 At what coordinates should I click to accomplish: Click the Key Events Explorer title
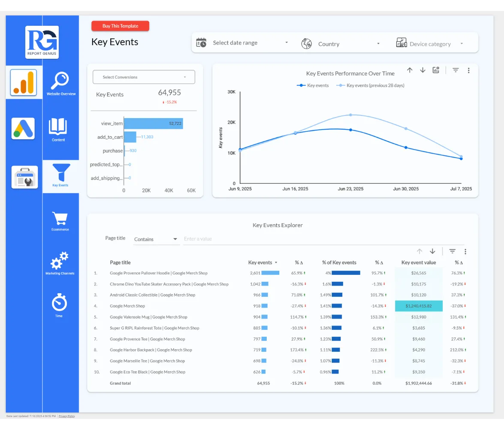pos(278,225)
